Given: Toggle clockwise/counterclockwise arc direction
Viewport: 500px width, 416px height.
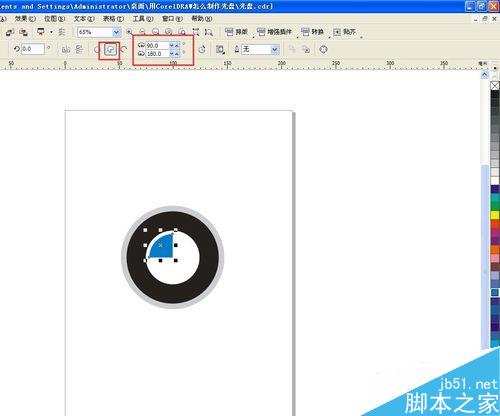Looking at the screenshot, I should coord(202,50).
